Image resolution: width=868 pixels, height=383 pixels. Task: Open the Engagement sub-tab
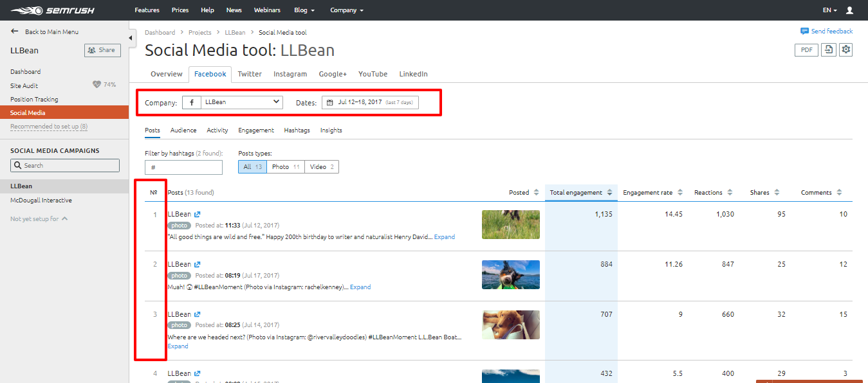pos(256,130)
